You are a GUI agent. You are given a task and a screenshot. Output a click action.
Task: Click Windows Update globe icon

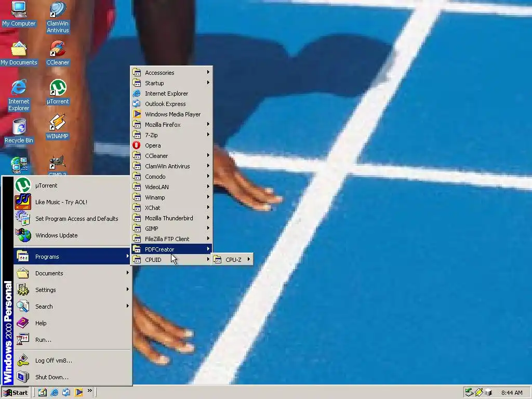click(23, 235)
